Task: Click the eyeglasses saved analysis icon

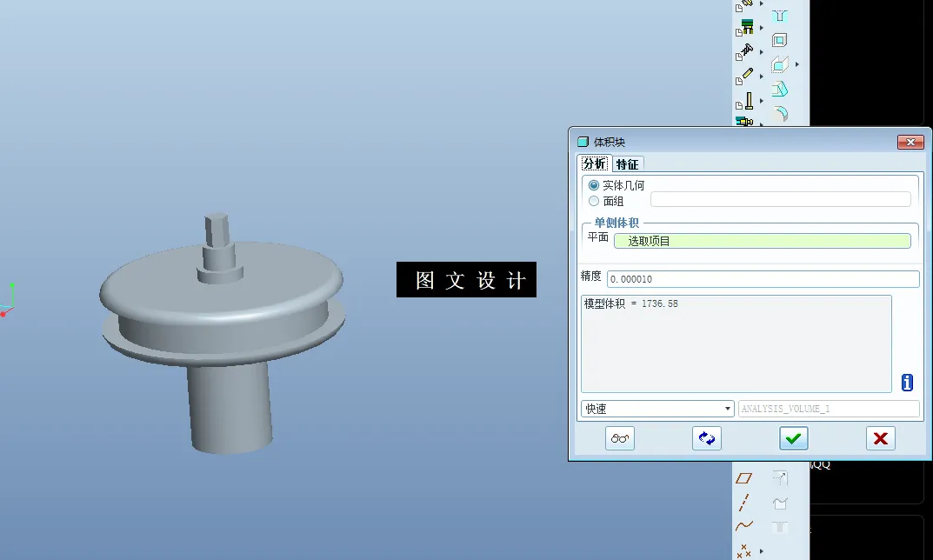Action: (619, 438)
